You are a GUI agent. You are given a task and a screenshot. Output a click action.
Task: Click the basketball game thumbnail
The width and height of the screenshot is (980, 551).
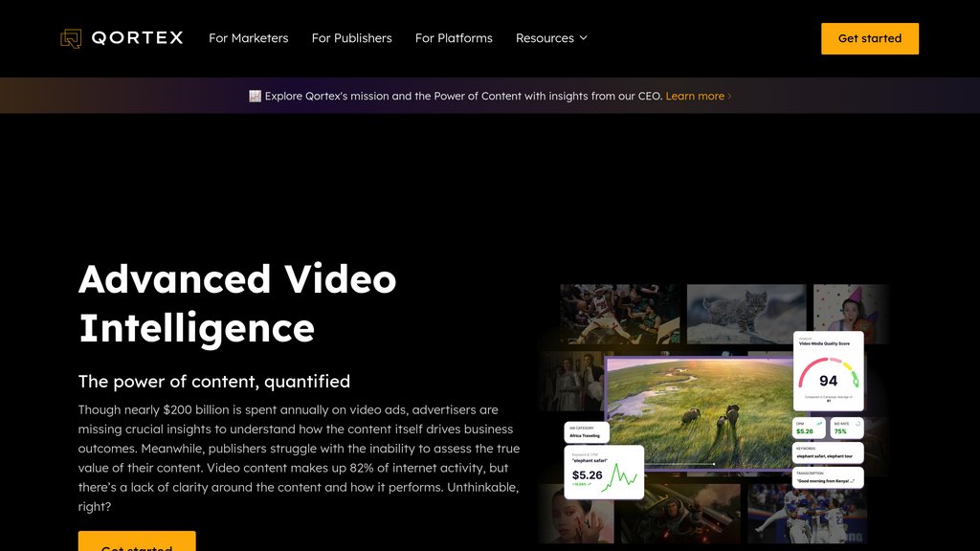tap(620, 314)
